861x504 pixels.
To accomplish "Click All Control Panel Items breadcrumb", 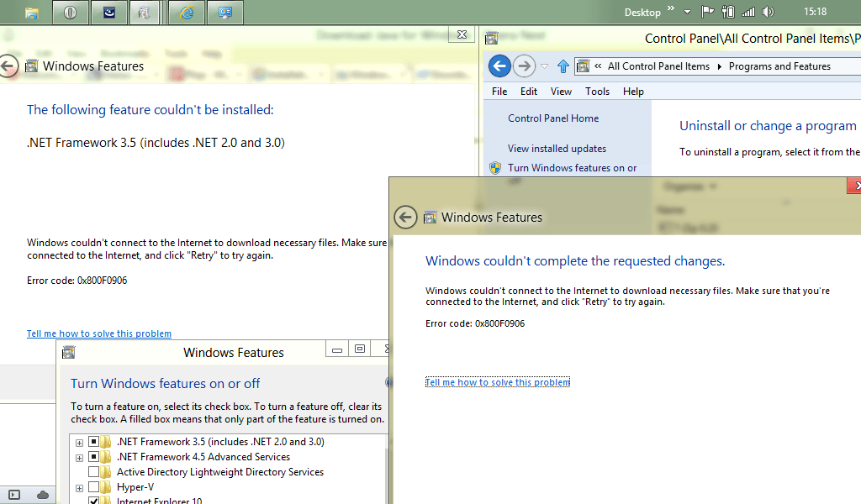I will tap(658, 66).
